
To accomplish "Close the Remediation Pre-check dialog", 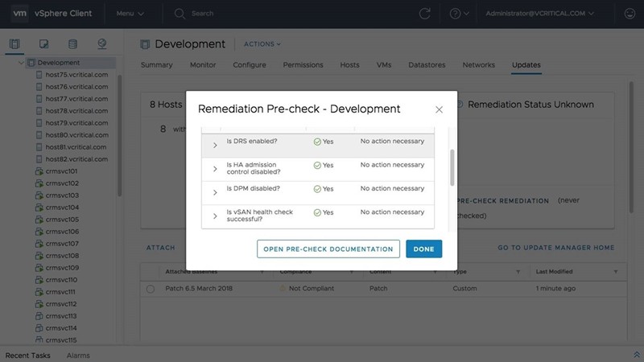I will point(439,109).
